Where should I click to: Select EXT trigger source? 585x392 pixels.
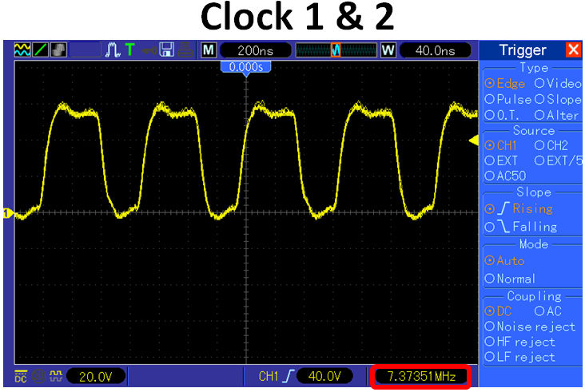click(x=501, y=160)
